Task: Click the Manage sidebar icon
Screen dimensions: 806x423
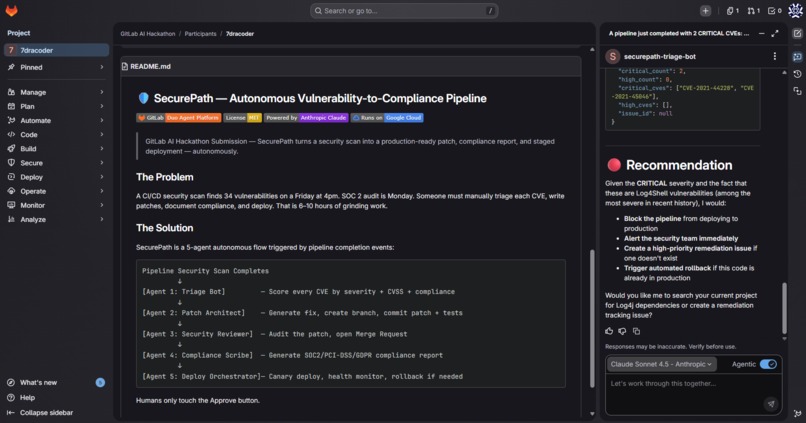Action: [x=11, y=92]
